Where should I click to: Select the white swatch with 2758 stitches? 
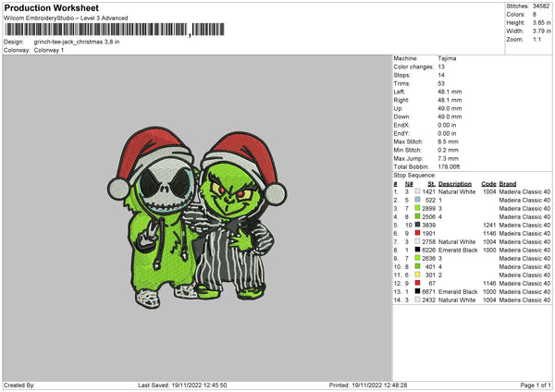point(418,241)
